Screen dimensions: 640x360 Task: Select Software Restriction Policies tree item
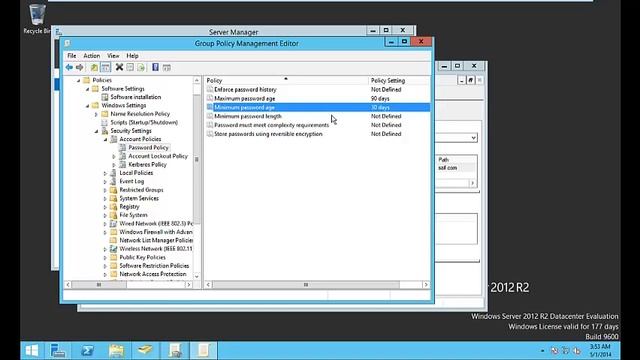pyautogui.click(x=154, y=266)
